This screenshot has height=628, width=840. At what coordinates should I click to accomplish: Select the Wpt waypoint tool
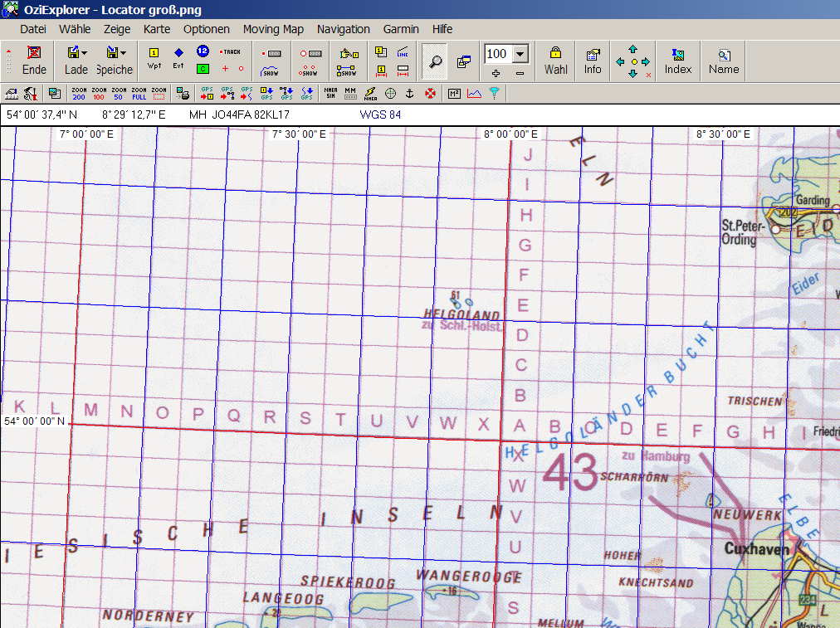(154, 58)
